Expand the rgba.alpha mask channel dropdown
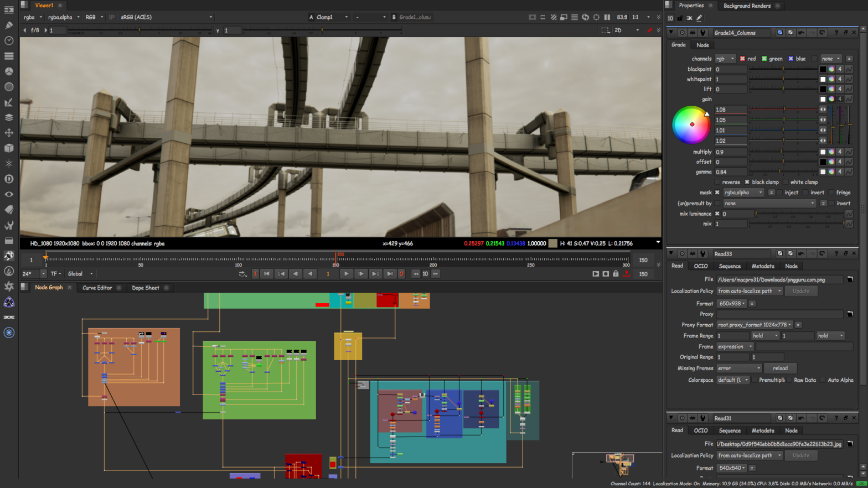Screen dimensions: 868x488 (743, 193)
